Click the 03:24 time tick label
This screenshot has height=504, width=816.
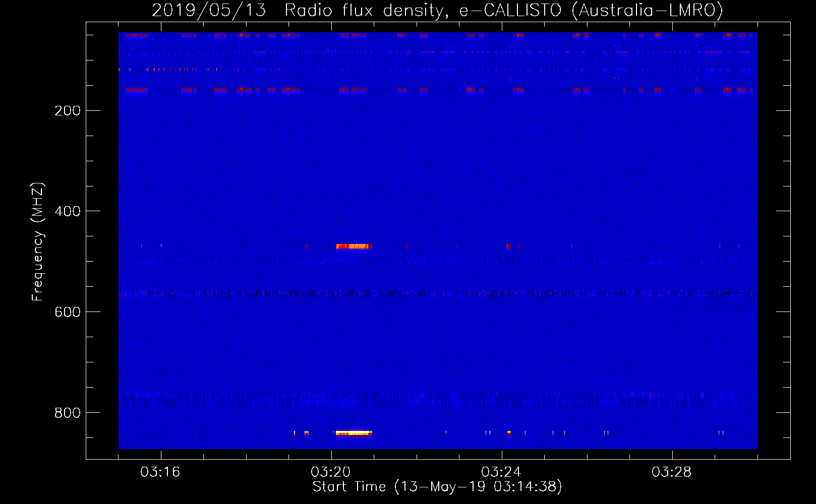coord(501,472)
